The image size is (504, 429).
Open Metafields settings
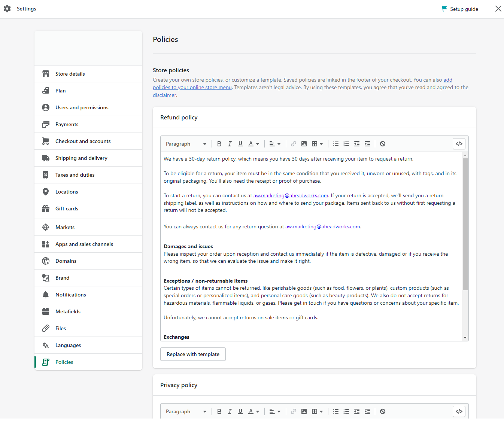tap(88, 311)
